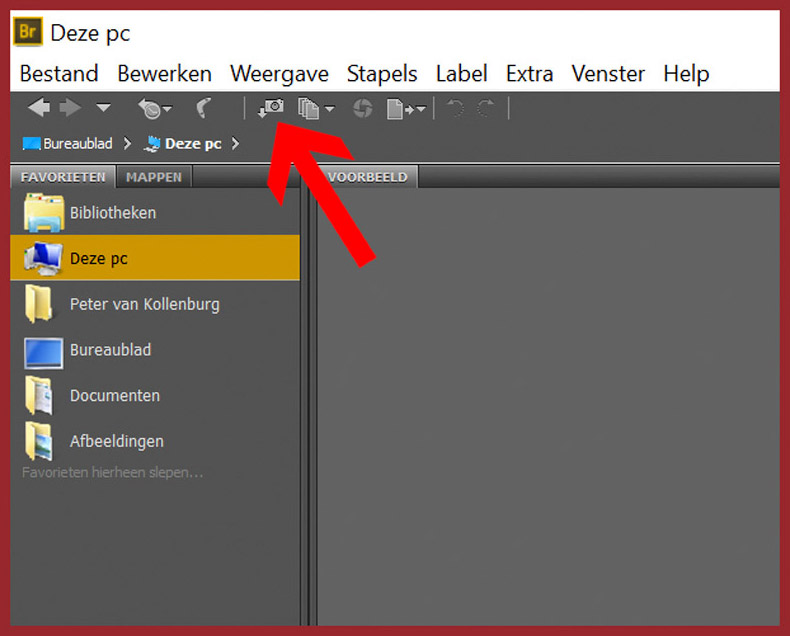Open the Venster menu

608,74
